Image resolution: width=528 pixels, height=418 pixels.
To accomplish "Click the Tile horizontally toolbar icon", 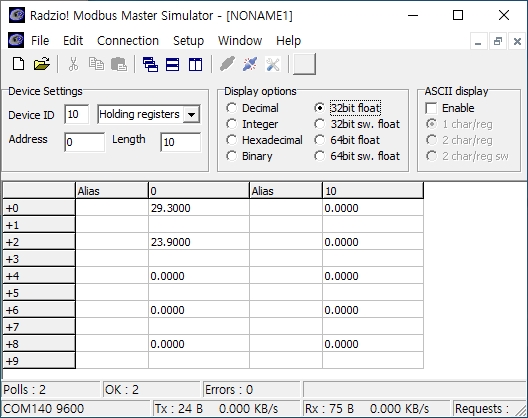I will [x=172, y=64].
